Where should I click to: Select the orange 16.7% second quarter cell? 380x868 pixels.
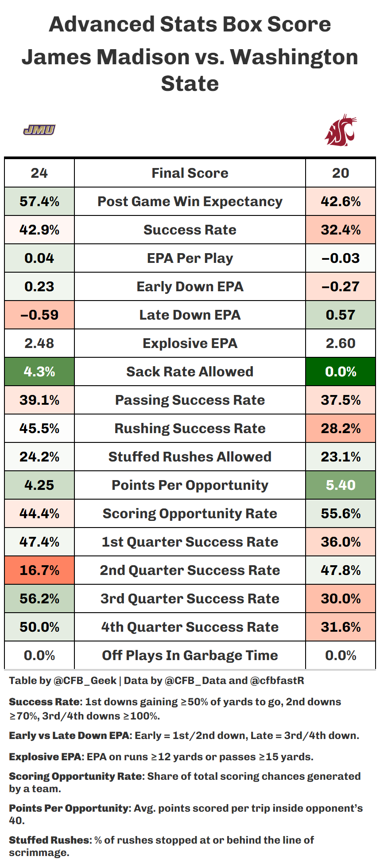[x=39, y=570]
